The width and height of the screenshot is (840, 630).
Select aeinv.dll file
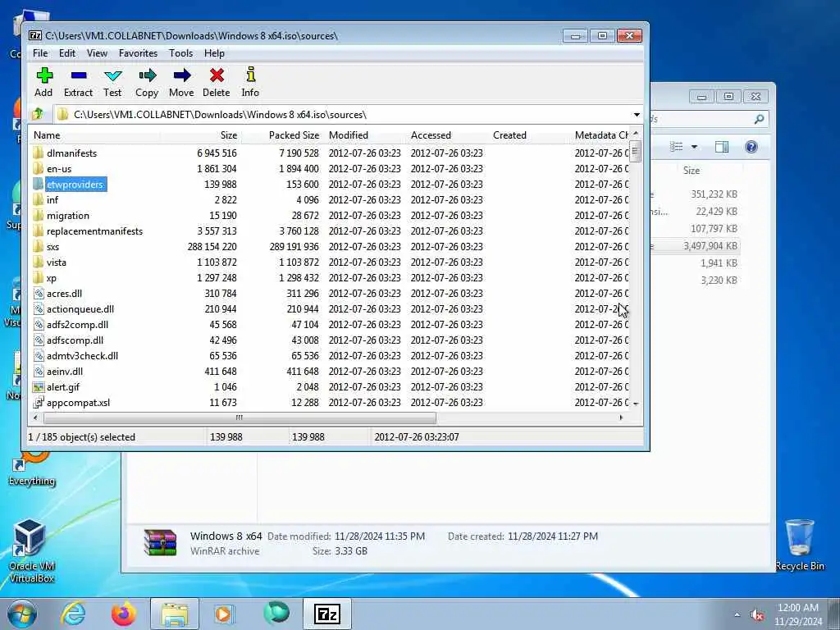[x=64, y=372]
